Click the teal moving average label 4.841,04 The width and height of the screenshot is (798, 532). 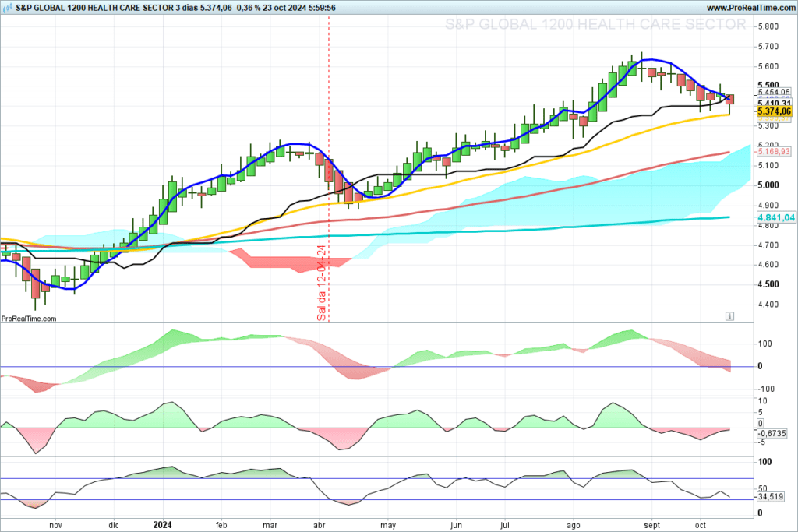776,217
